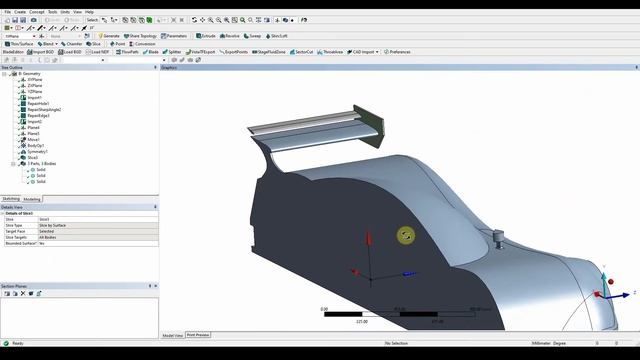The height and width of the screenshot is (360, 640).
Task: Click the Thin/Surface tool
Action: coord(19,44)
